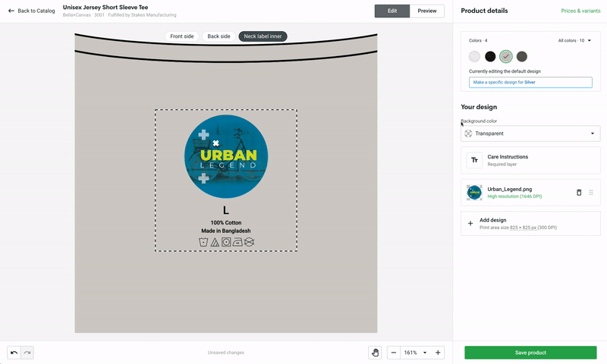Click the Save product button
The width and height of the screenshot is (607, 364).
click(530, 353)
